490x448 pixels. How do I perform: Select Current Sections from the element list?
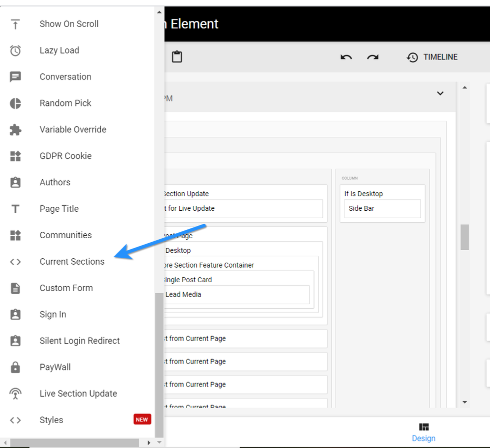pos(72,262)
